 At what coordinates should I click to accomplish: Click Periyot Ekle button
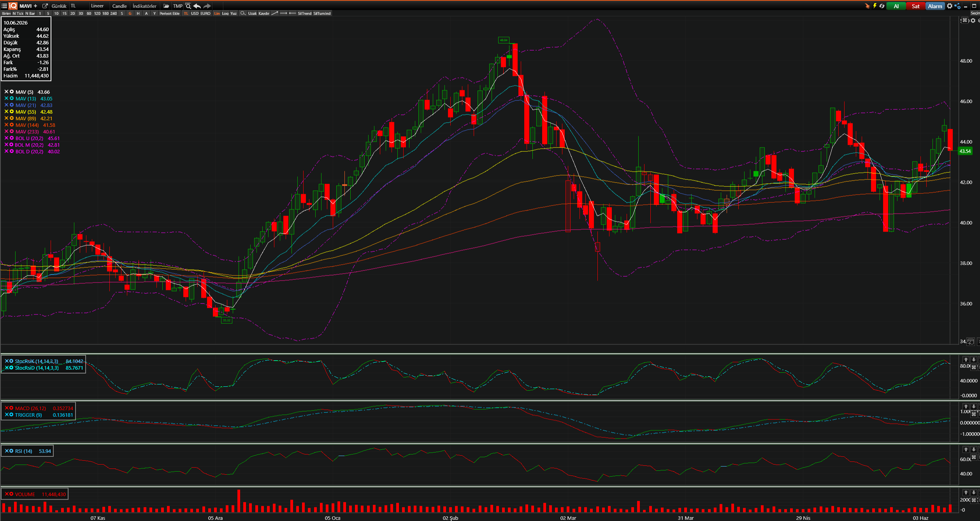click(170, 13)
